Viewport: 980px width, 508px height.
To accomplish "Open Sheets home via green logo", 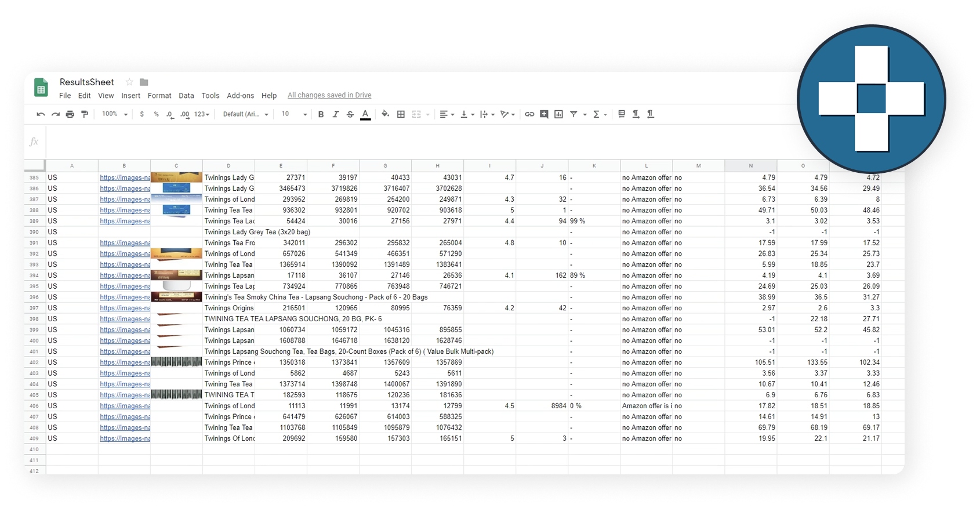I will tap(41, 88).
